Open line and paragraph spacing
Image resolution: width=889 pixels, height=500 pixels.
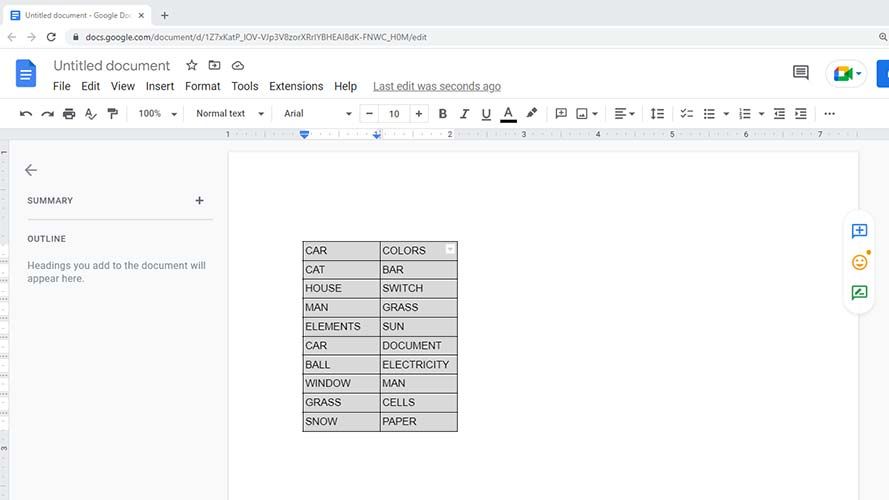[x=657, y=114]
